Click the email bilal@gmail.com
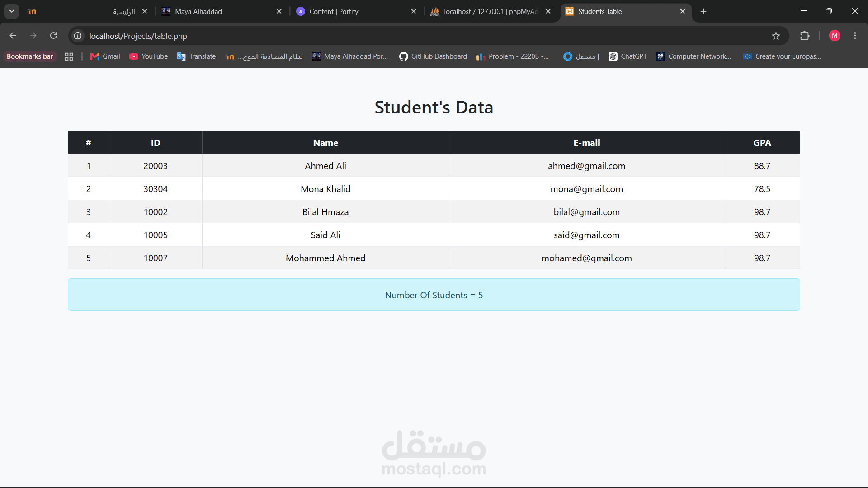Image resolution: width=868 pixels, height=488 pixels. pyautogui.click(x=587, y=212)
